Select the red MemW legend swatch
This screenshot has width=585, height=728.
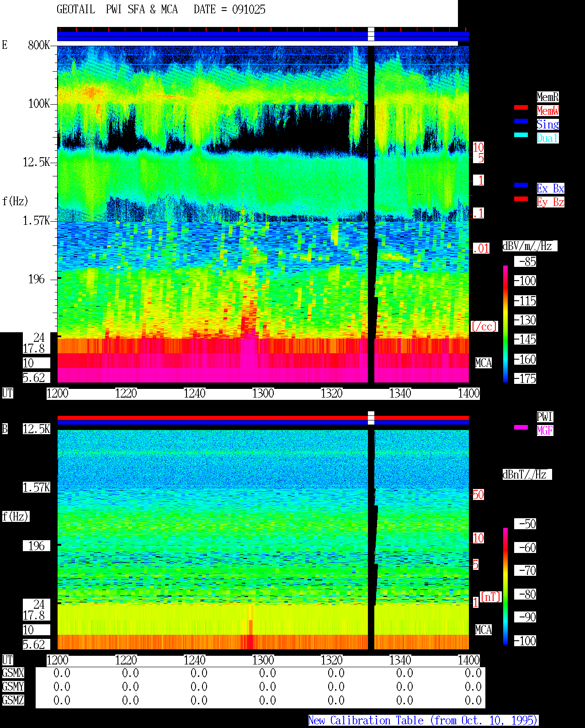pos(521,107)
